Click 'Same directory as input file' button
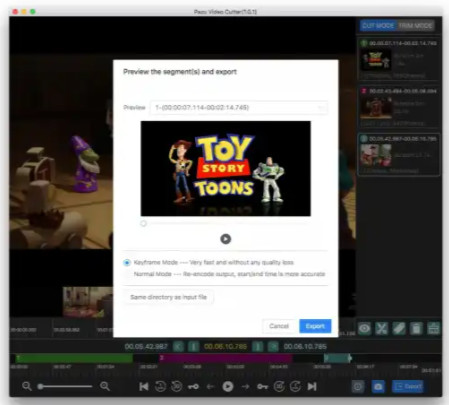The height and width of the screenshot is (405, 449). pos(168,297)
